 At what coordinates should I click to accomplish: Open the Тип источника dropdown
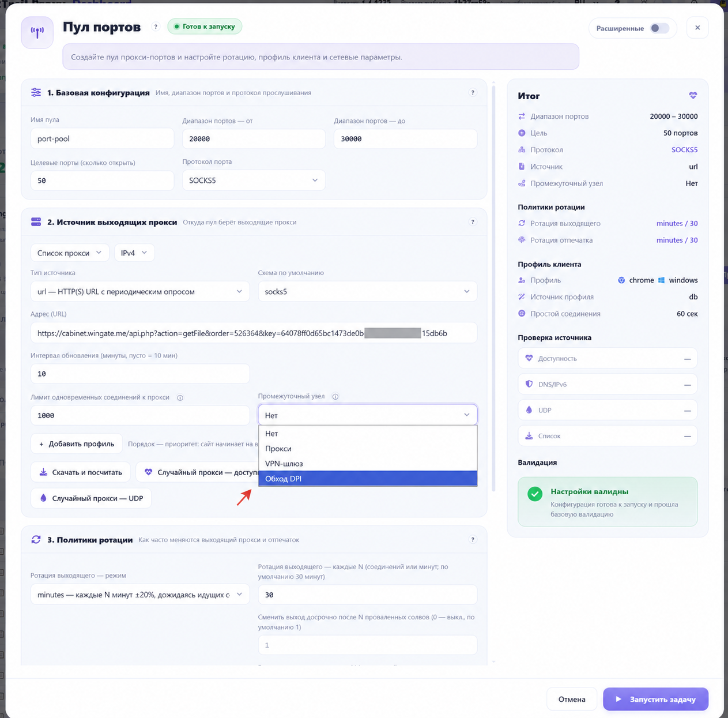click(140, 291)
